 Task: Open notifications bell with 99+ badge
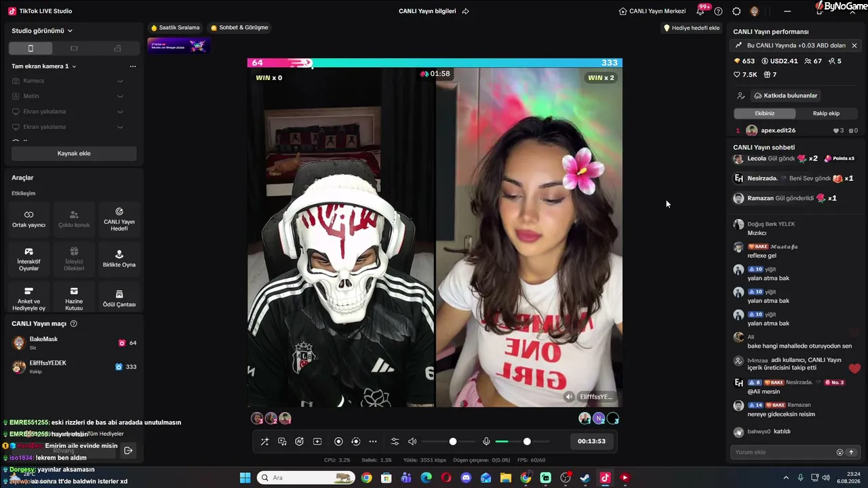pyautogui.click(x=701, y=10)
